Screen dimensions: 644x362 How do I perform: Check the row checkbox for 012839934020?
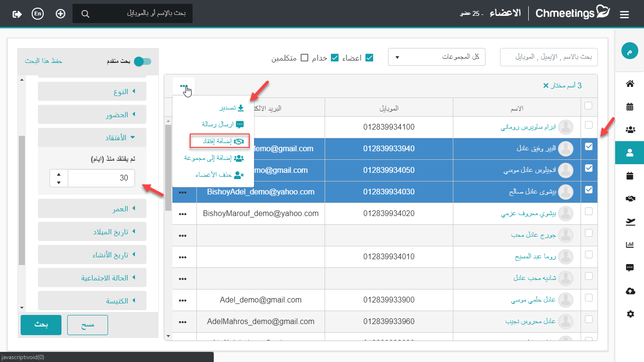point(589,211)
